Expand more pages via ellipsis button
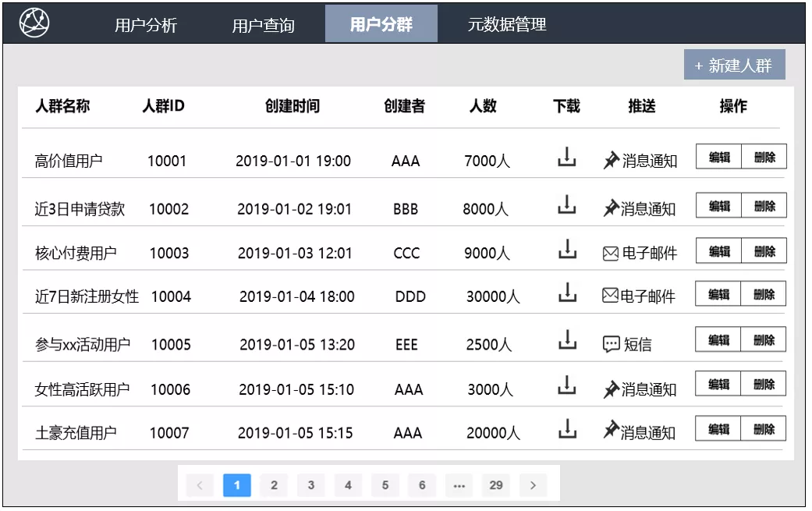Screen dimensions: 812x511 tap(459, 485)
